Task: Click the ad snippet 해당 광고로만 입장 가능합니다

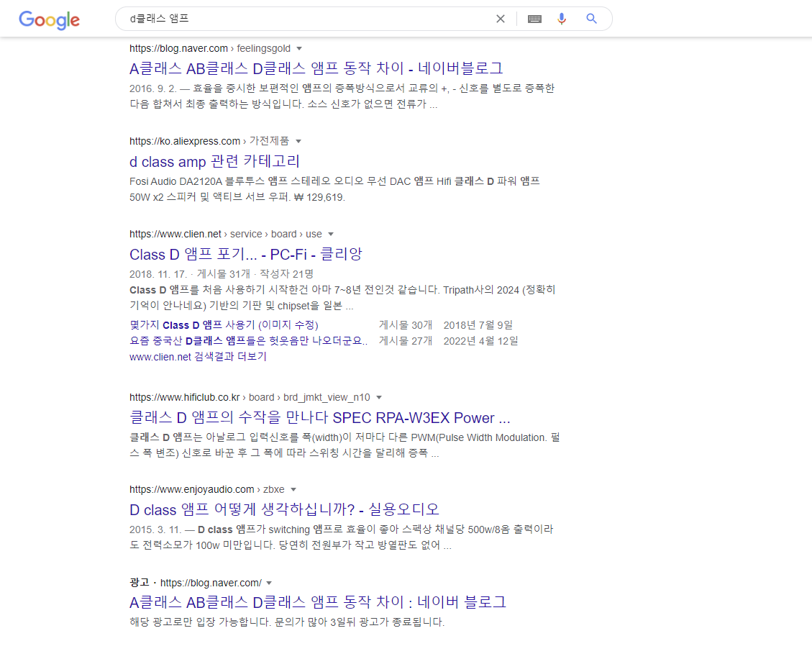Action: tap(287, 622)
